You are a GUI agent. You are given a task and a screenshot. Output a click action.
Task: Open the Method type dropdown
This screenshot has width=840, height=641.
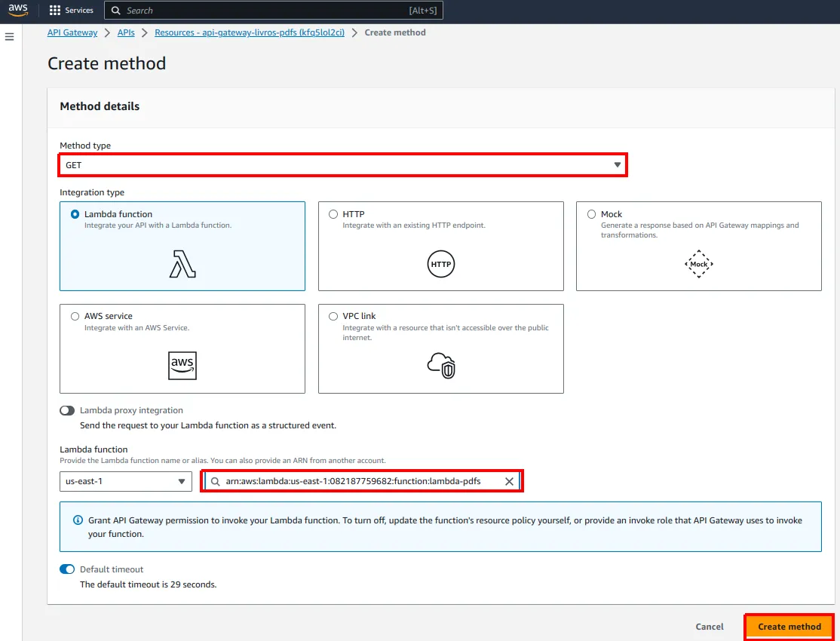(x=343, y=165)
